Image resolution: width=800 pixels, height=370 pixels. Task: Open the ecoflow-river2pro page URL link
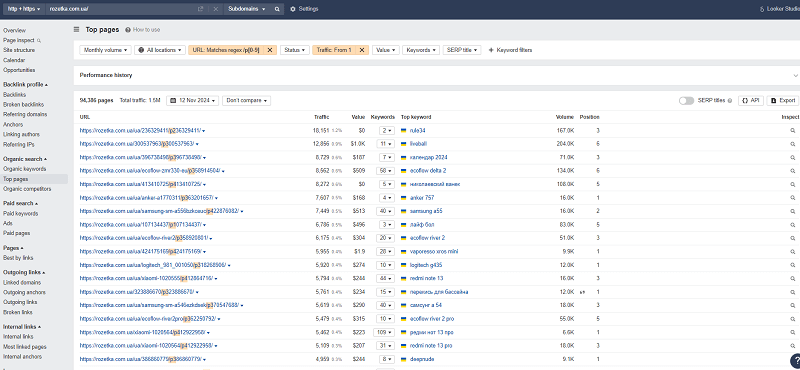[x=148, y=319]
